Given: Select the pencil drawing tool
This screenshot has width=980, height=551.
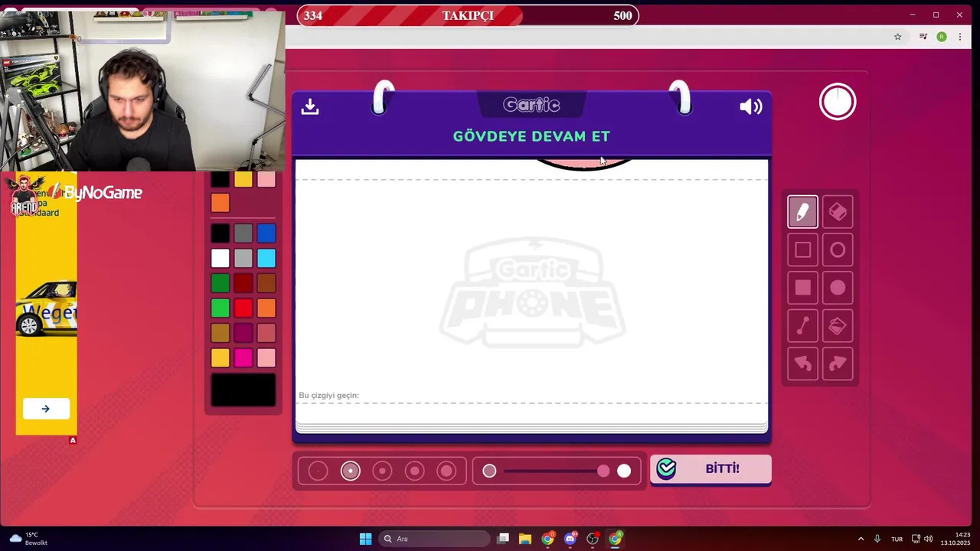Looking at the screenshot, I should tap(802, 212).
